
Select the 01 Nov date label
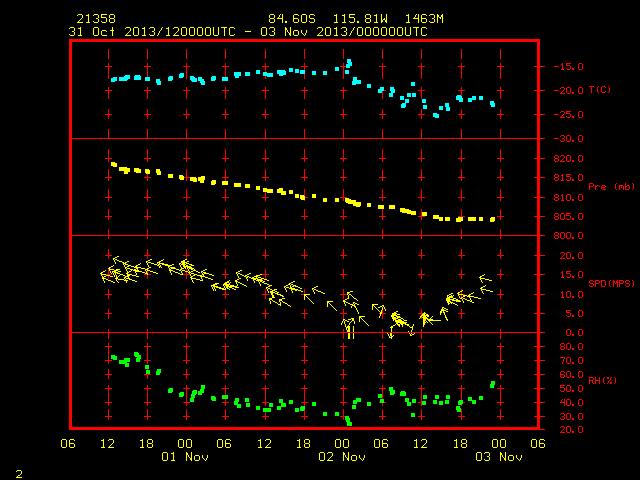coord(185,457)
